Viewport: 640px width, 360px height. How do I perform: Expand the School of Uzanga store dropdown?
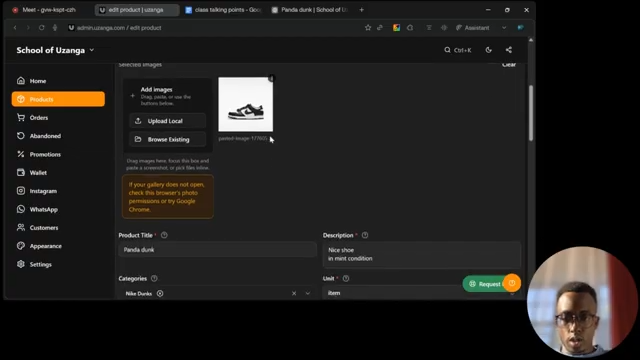[x=55, y=50]
